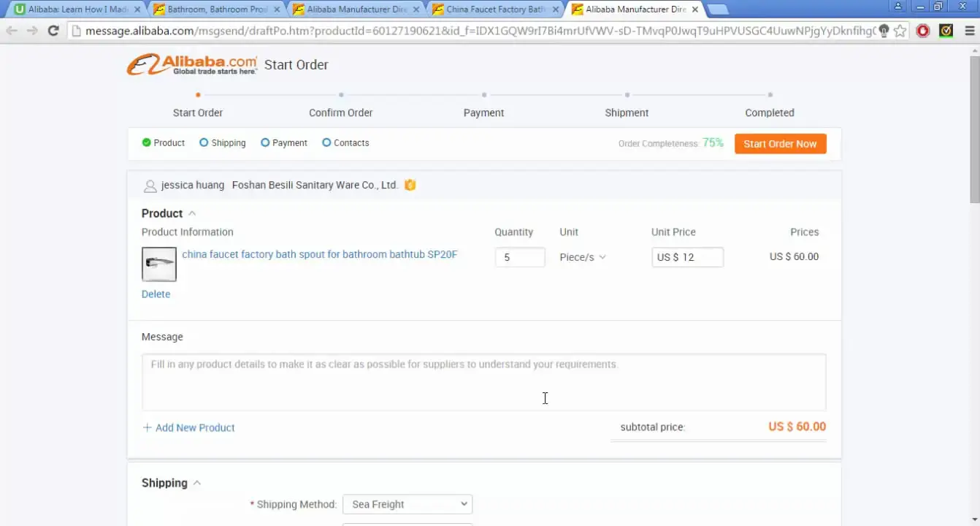
Task: Click the lightbulb icon in address bar
Action: pyautogui.click(x=884, y=31)
